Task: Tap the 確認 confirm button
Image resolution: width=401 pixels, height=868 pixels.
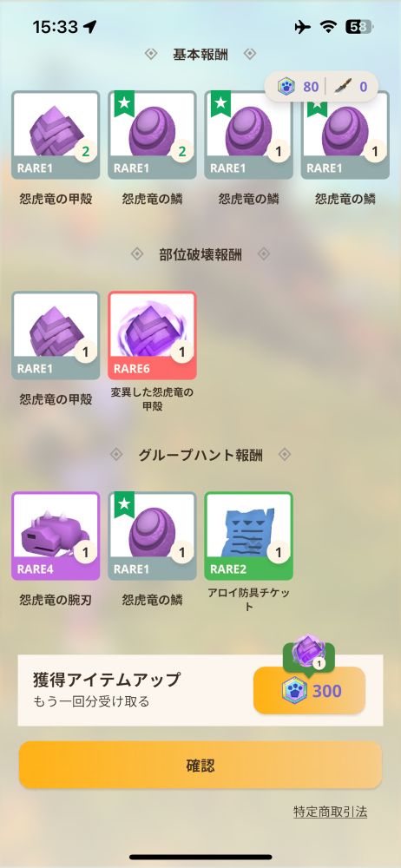Action: (x=200, y=766)
